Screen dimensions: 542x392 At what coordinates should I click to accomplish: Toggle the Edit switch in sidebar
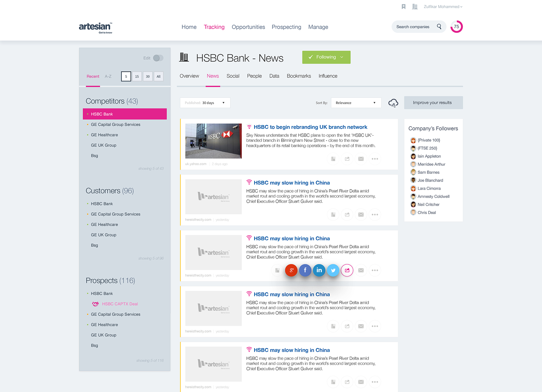coord(158,58)
